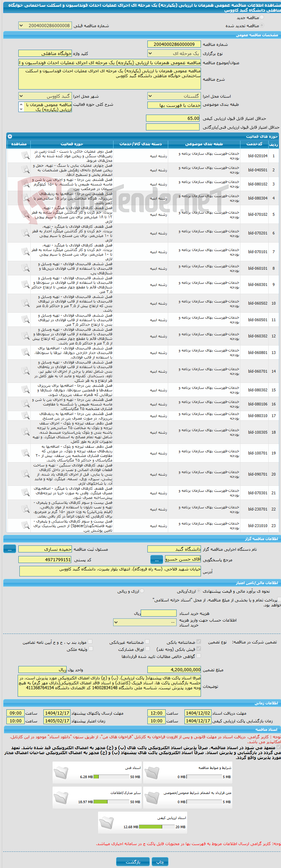This screenshot has height=868, width=281.
Task: Toggle the فیش بانکی (وجه نقد) checkbox
Action: [x=198, y=648]
